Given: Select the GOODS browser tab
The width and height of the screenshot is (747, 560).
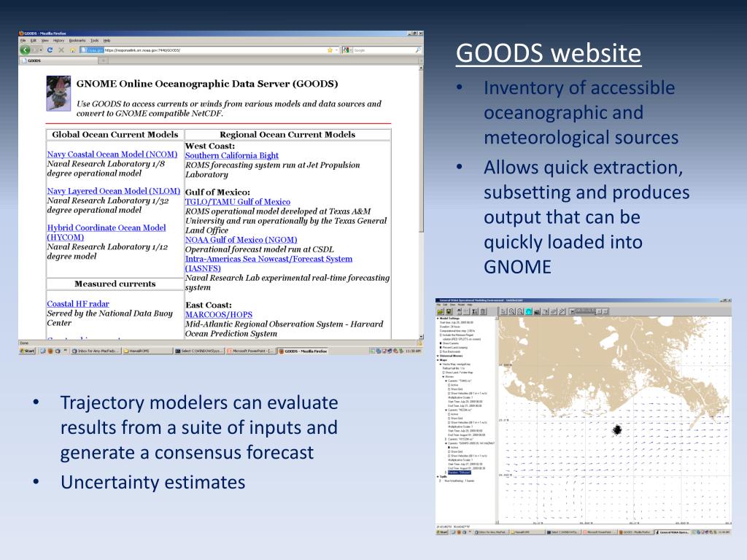Looking at the screenshot, I should point(58,61).
